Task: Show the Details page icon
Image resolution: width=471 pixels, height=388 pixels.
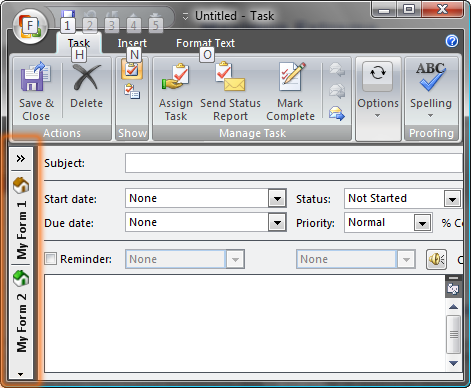Action: click(132, 91)
